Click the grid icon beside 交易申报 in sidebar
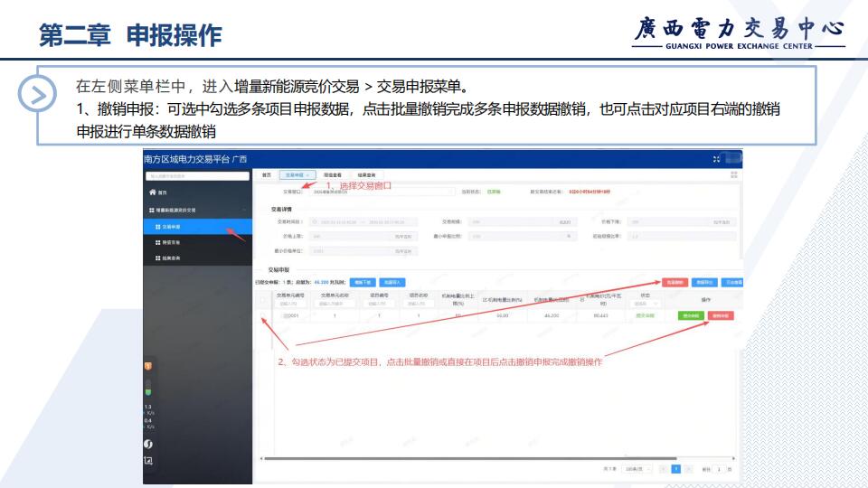868x488 pixels. [158, 226]
